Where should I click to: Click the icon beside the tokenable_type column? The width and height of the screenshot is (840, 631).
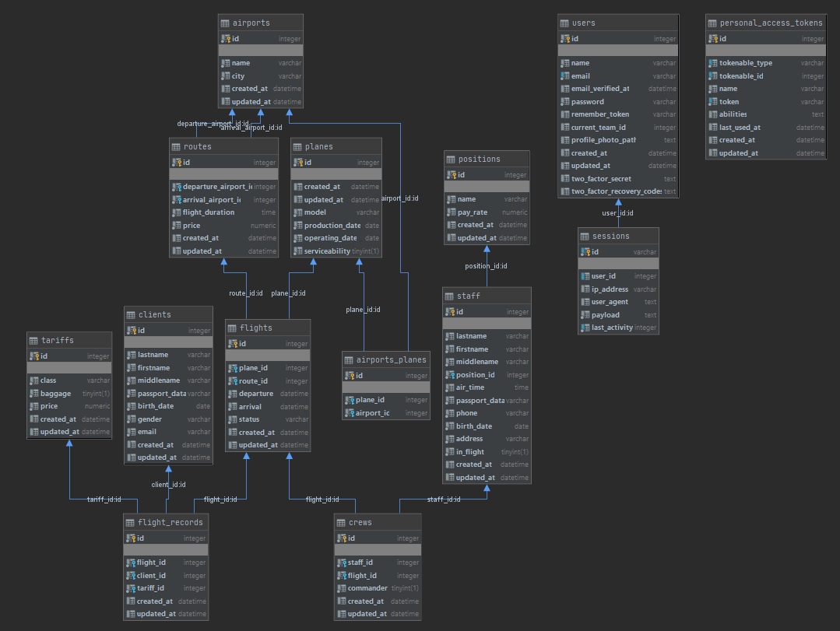click(x=712, y=63)
